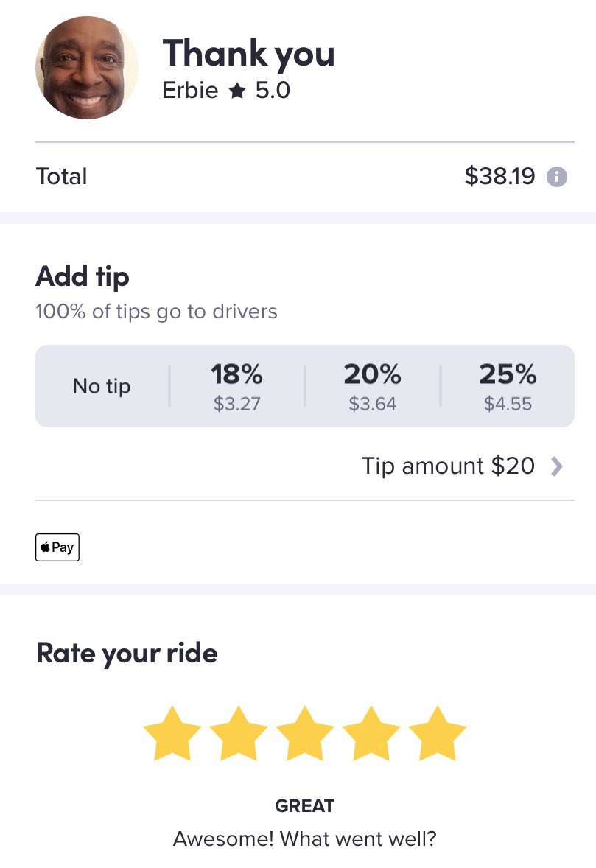Screen dimensions: 596x868
Task: Tap the driver name Erbie
Action: [x=190, y=90]
